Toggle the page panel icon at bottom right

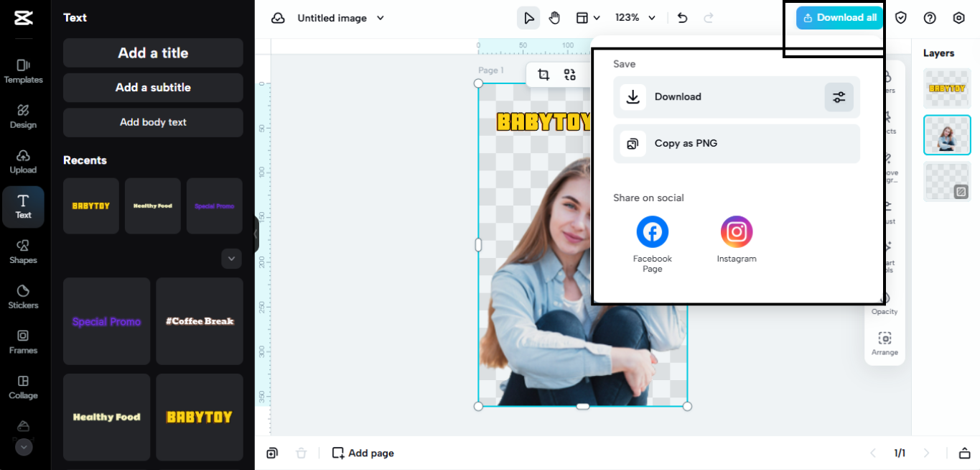[x=964, y=453]
